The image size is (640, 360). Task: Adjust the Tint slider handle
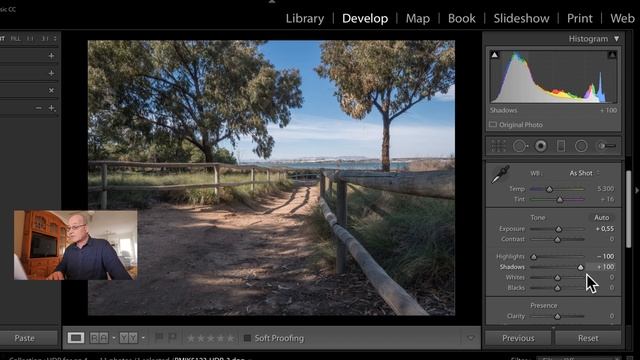[x=560, y=199]
